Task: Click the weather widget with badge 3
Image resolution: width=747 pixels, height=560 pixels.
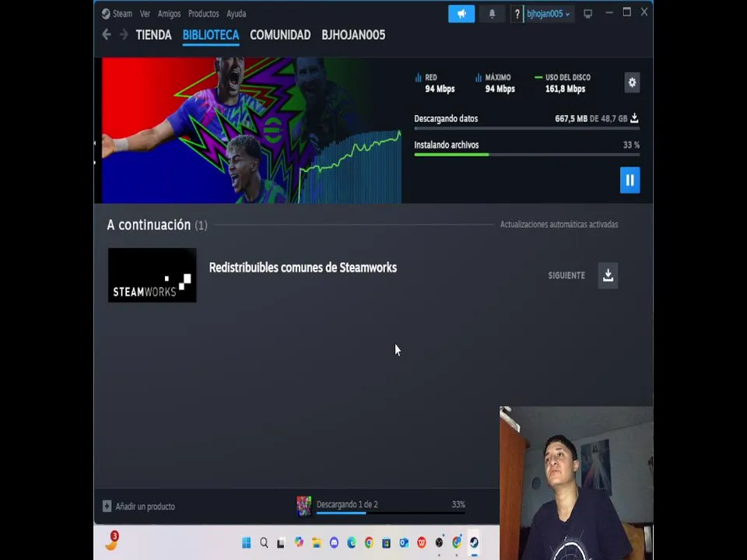Action: 112,541
